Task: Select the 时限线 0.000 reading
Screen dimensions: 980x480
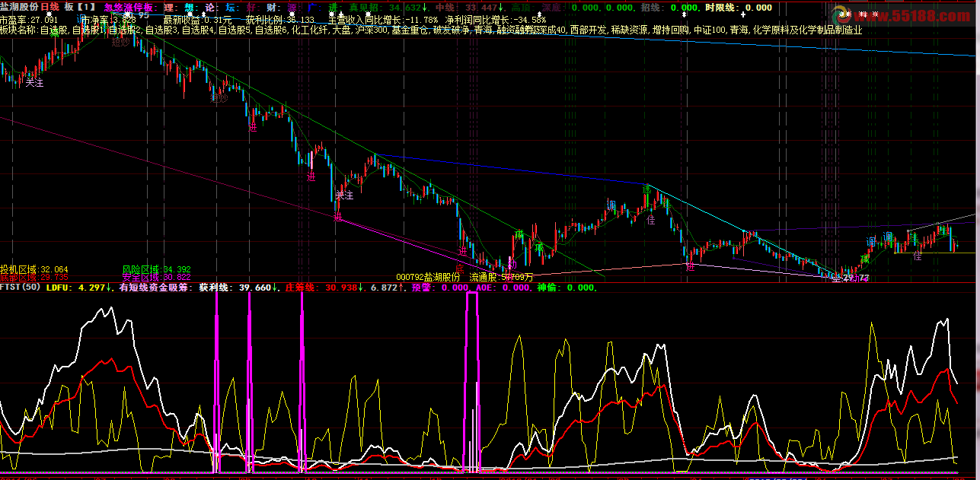Action: (739, 8)
